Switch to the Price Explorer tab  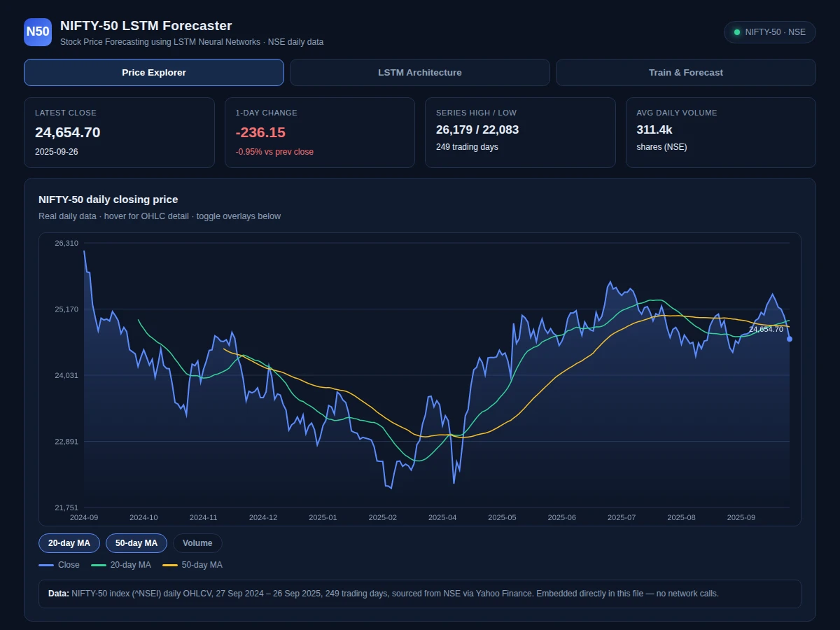click(154, 73)
